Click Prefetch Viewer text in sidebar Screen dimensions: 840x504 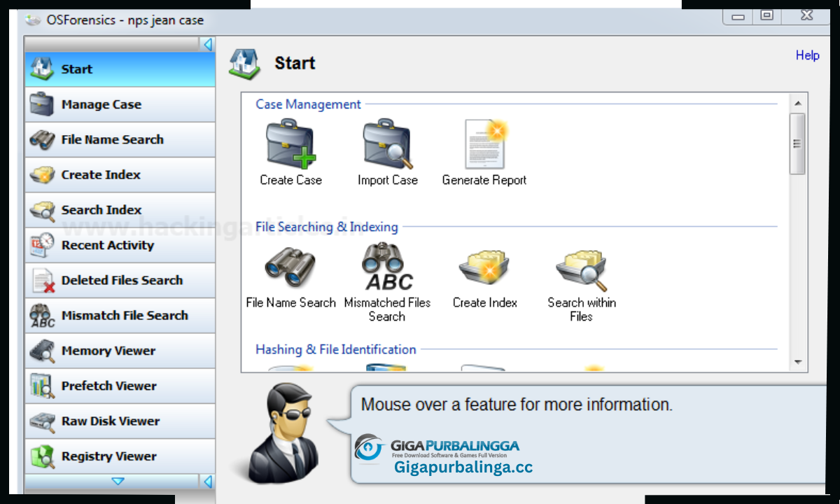pyautogui.click(x=109, y=386)
